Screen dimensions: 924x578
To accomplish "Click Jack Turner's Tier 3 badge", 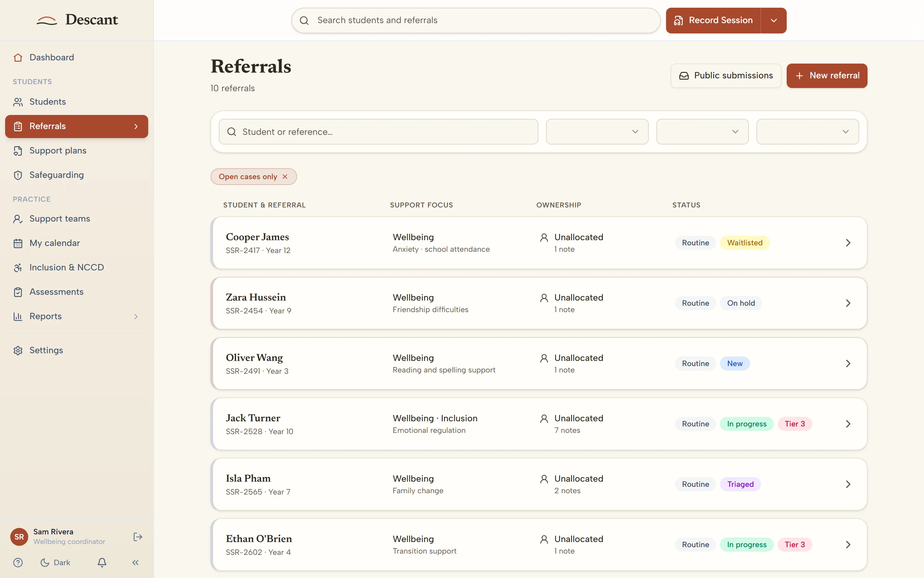I will [795, 424].
